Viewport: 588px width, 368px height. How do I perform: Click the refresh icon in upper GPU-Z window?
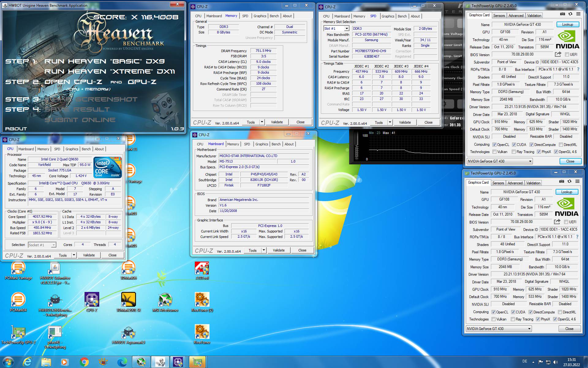pos(570,14)
